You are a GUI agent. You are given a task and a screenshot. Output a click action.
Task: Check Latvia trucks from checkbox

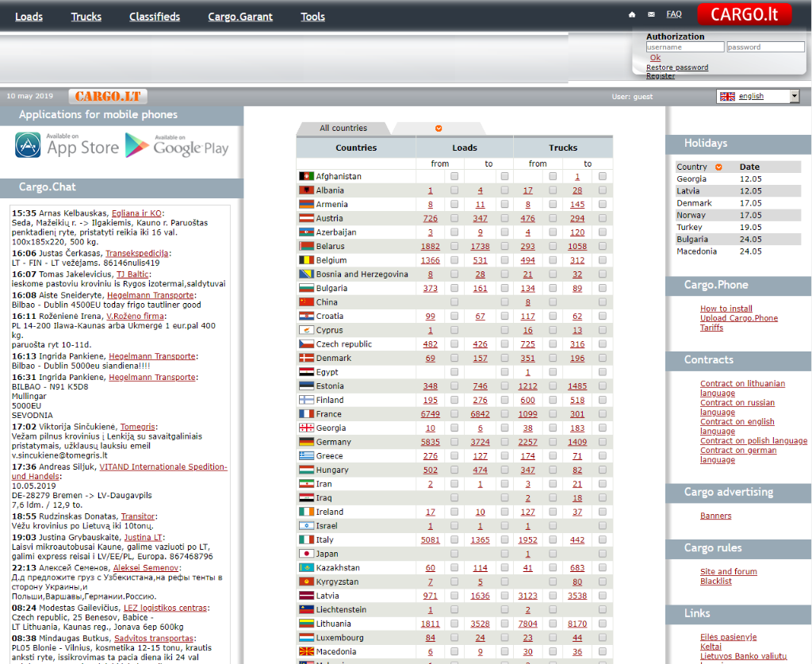point(553,596)
